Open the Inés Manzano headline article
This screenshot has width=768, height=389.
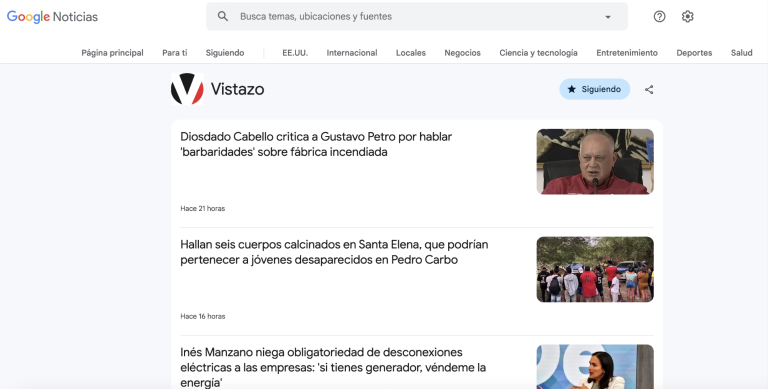[333, 367]
